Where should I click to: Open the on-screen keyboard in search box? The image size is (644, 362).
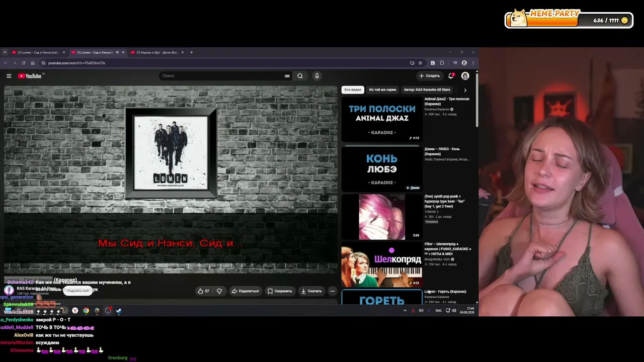pyautogui.click(x=287, y=76)
